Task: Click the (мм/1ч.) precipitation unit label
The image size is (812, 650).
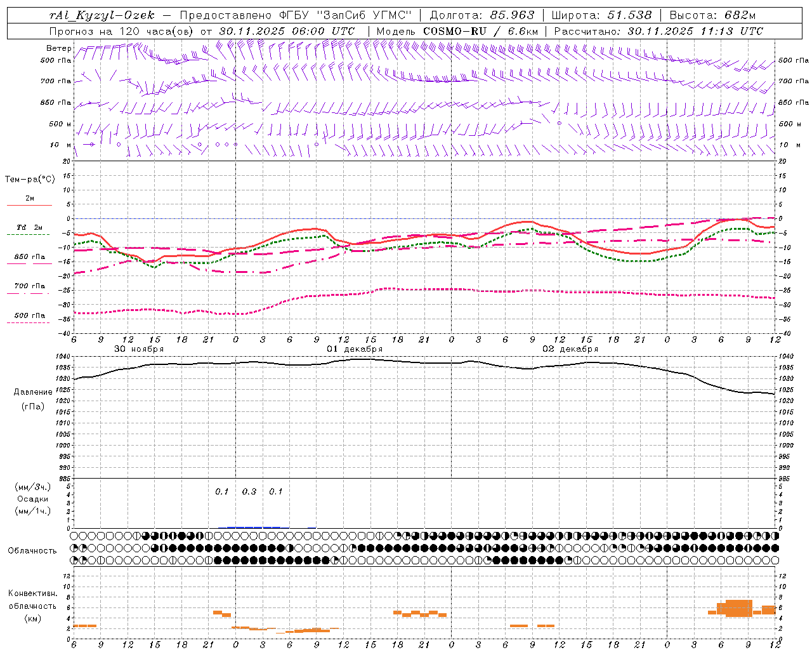Action: click(33, 511)
